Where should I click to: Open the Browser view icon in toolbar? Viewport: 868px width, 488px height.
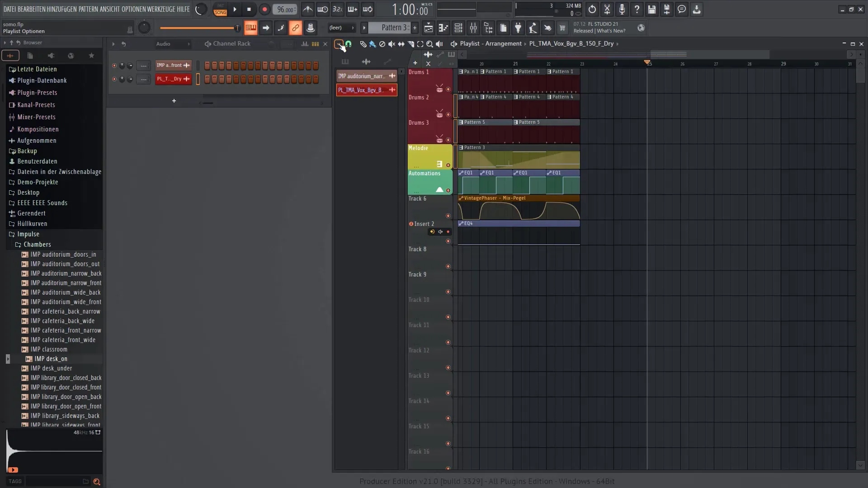pyautogui.click(x=488, y=28)
